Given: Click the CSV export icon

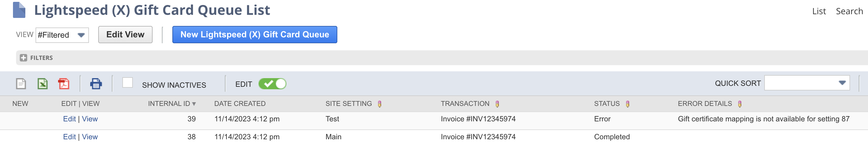Looking at the screenshot, I should [x=21, y=84].
